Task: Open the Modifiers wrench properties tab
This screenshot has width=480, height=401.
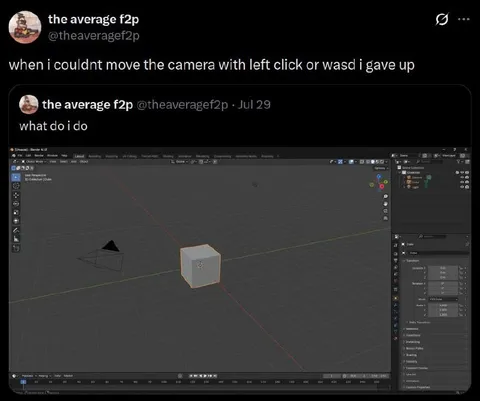Action: coord(396,305)
